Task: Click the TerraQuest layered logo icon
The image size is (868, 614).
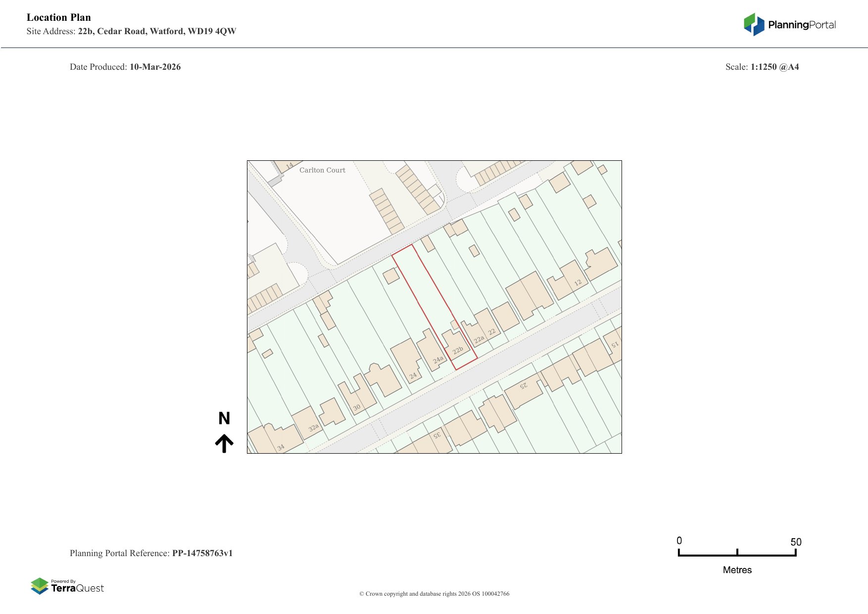Action: [x=40, y=586]
